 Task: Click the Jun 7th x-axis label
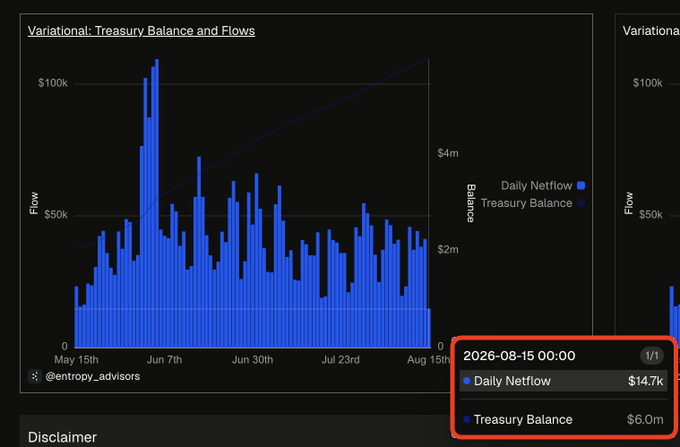[164, 360]
